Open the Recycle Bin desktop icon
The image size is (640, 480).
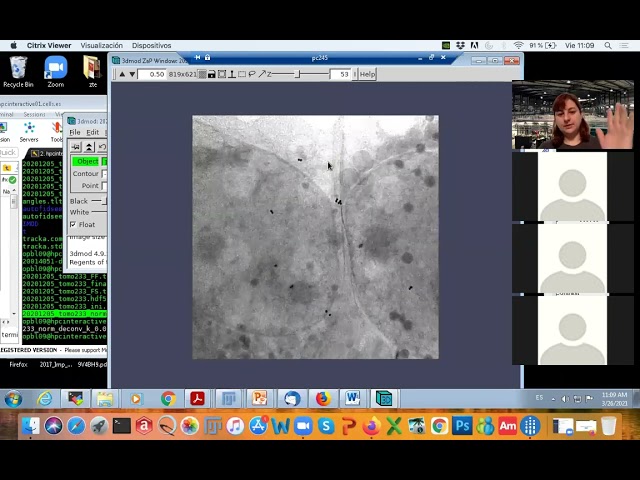pos(18,72)
